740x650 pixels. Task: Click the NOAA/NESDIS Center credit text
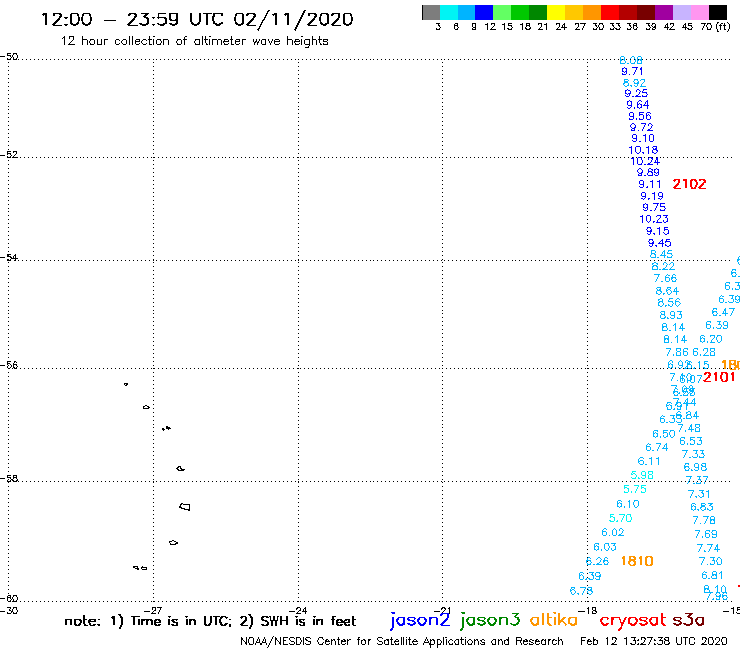click(402, 641)
